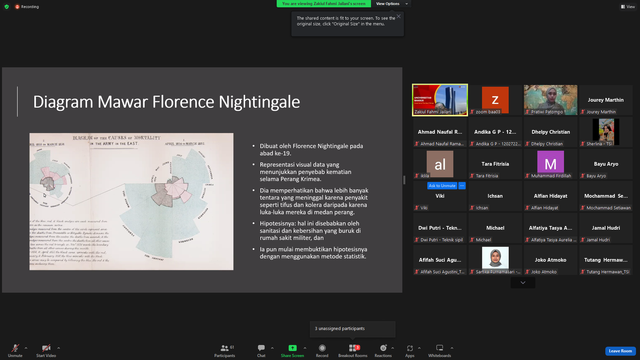
Task: Click muted mic icon on Joko Atmoko's tile
Action: [x=527, y=271]
